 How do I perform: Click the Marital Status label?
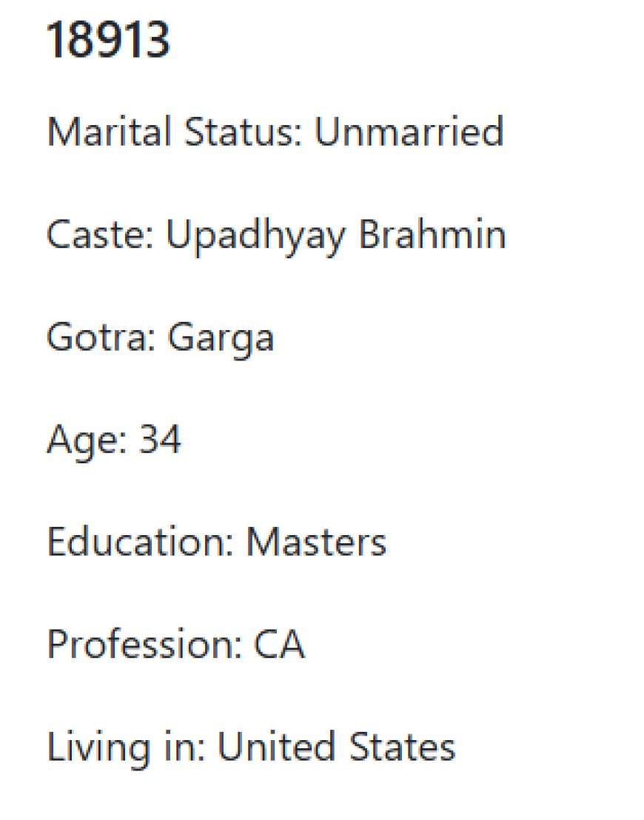(x=175, y=131)
